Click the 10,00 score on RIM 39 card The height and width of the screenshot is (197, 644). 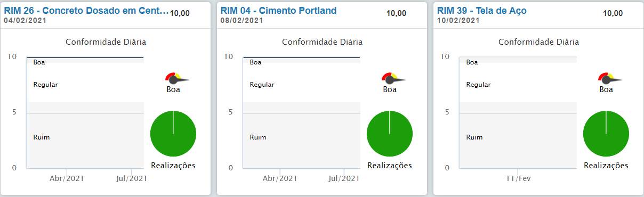tap(613, 13)
